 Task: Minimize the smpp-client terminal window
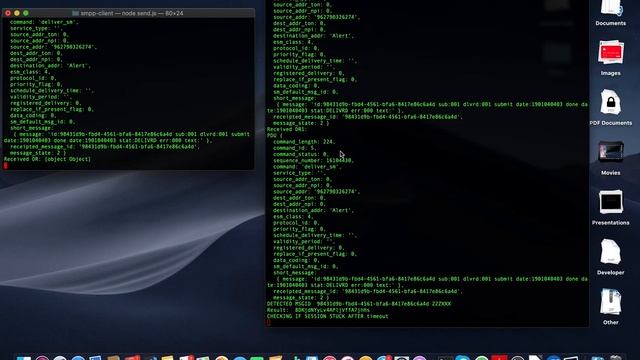(x=17, y=13)
